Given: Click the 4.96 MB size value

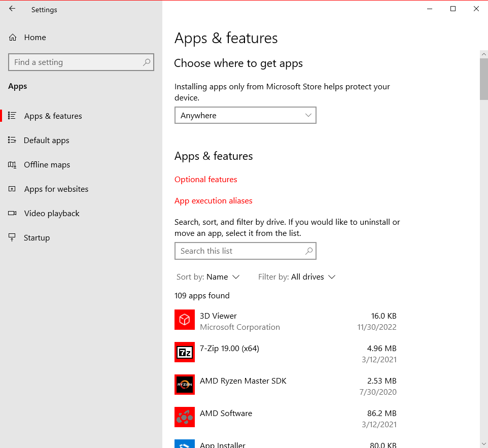Looking at the screenshot, I should pyautogui.click(x=381, y=348).
